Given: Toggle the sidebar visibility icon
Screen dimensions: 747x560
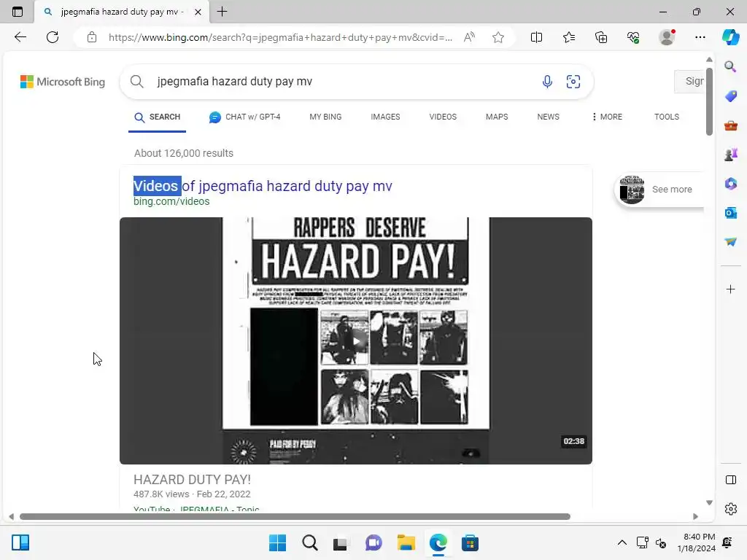Looking at the screenshot, I should coord(730,480).
